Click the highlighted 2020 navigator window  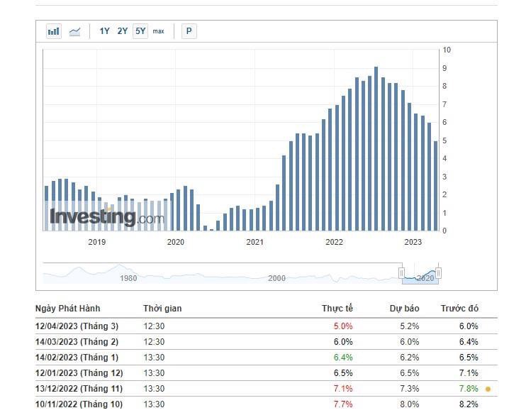(x=420, y=274)
